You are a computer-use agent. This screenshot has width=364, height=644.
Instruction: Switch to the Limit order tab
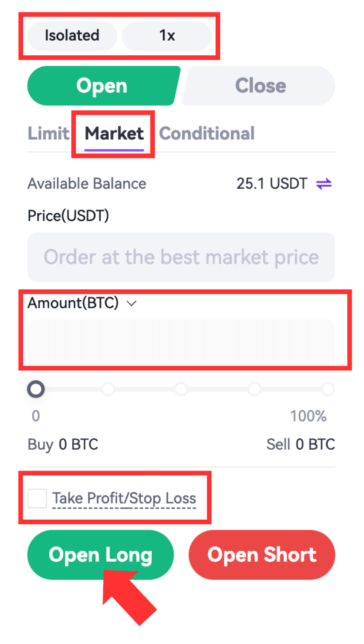pos(48,134)
